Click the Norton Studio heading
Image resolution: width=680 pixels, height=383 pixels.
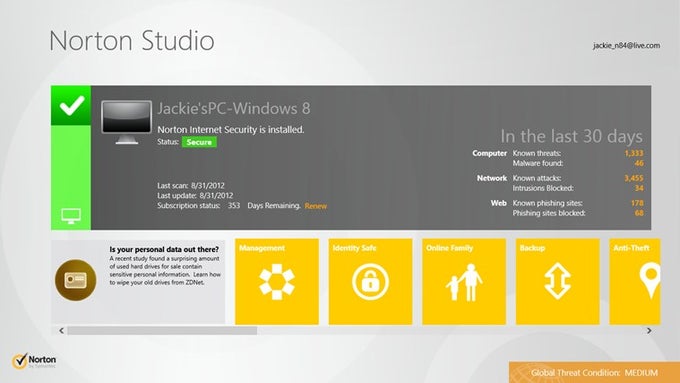coord(132,41)
